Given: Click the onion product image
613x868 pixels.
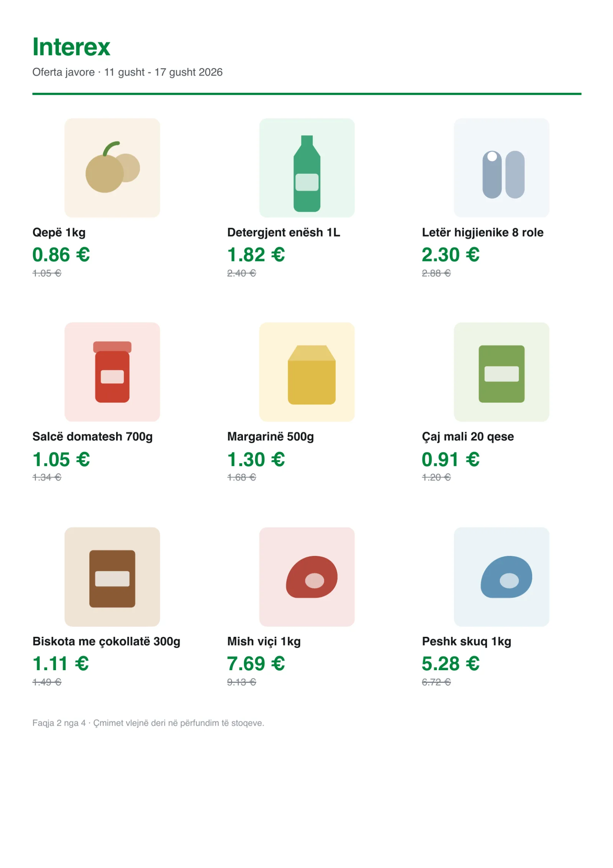Looking at the screenshot, I should coord(112,168).
